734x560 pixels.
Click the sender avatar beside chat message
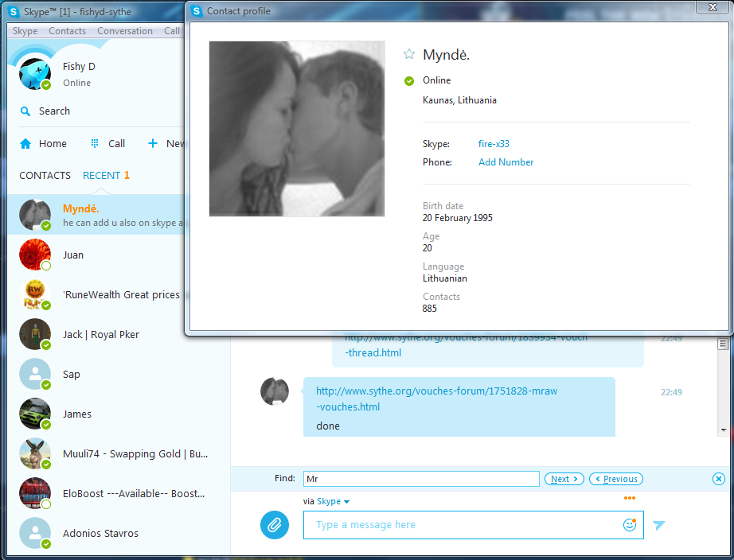[x=275, y=391]
